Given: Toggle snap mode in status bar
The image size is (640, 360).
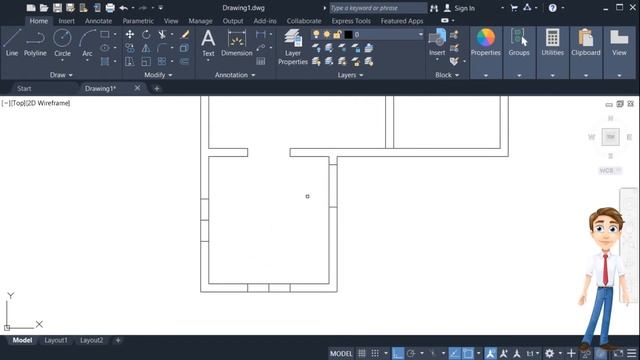Looking at the screenshot, I should pyautogui.click(x=375, y=353).
